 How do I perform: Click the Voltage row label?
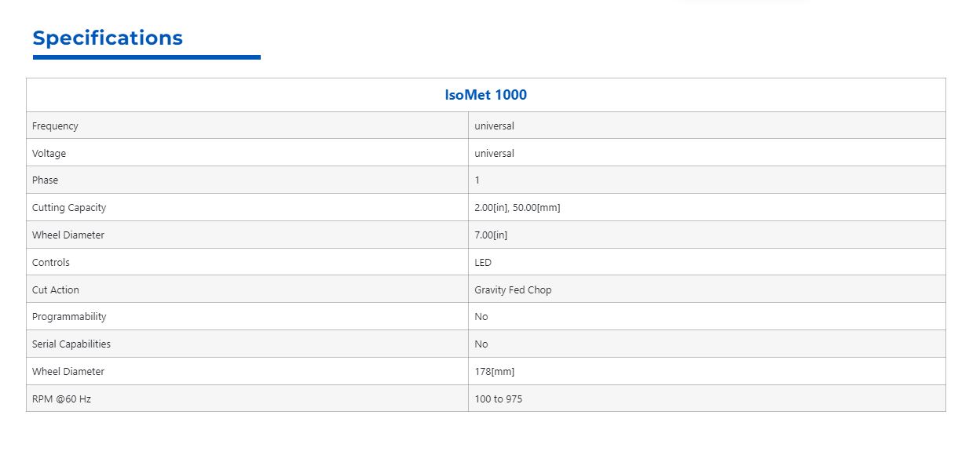49,153
